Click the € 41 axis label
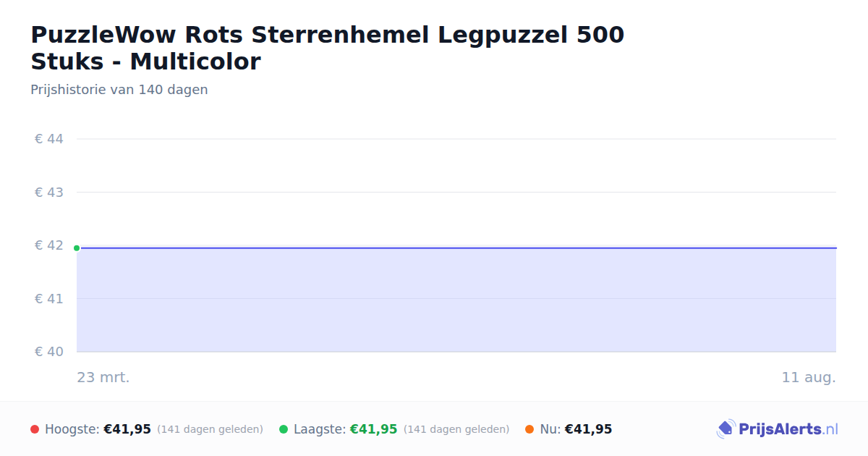Screen dimensions: 868x456 (x=49, y=298)
